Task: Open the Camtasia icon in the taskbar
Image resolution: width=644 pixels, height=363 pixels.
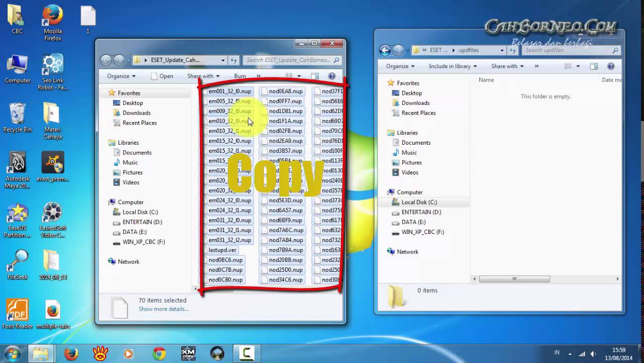Action: (x=246, y=353)
